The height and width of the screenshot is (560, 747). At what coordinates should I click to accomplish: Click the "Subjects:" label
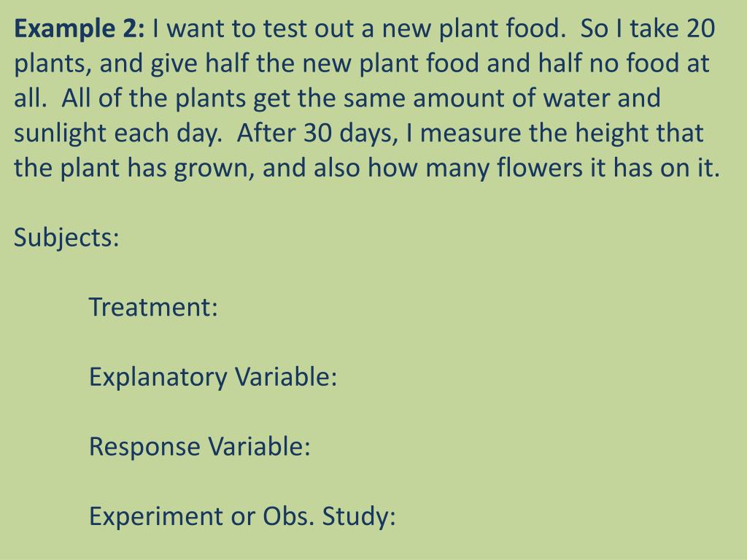[x=67, y=238]
